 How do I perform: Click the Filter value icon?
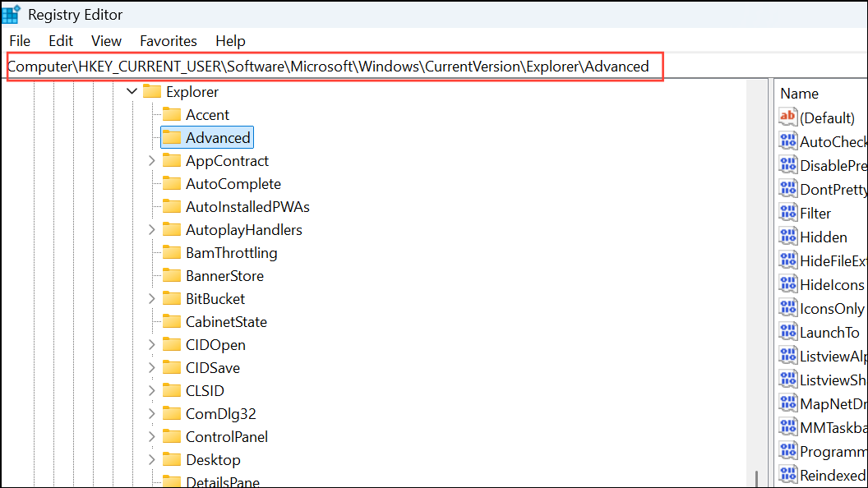point(787,213)
